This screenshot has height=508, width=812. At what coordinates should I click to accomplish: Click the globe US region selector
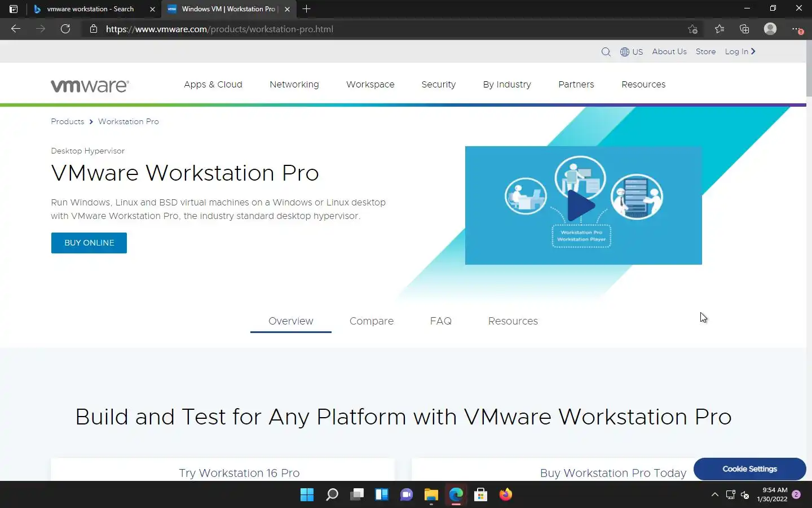coord(632,52)
